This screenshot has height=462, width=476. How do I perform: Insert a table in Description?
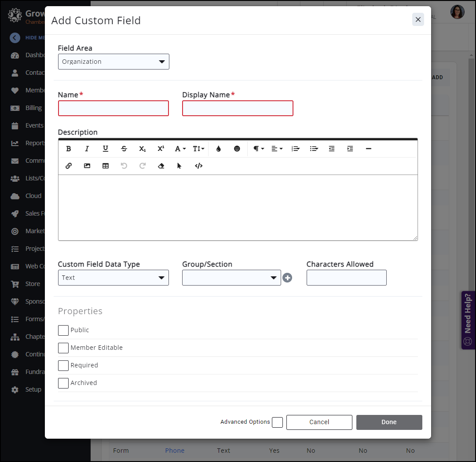105,166
